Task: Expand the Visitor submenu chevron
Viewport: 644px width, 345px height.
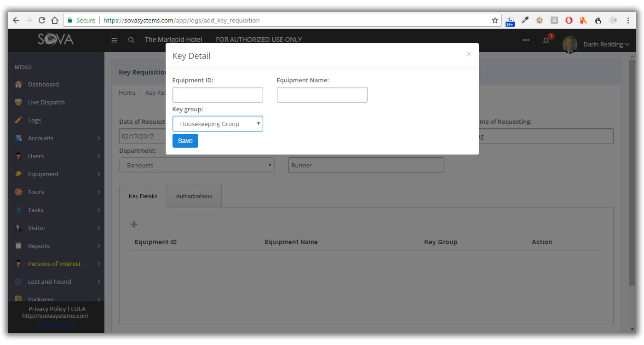Action: coord(98,228)
